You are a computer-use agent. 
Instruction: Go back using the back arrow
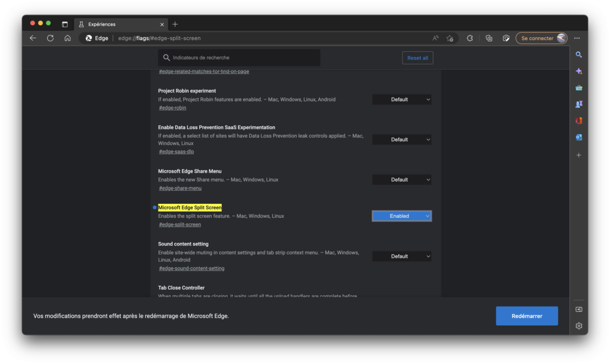pos(33,38)
